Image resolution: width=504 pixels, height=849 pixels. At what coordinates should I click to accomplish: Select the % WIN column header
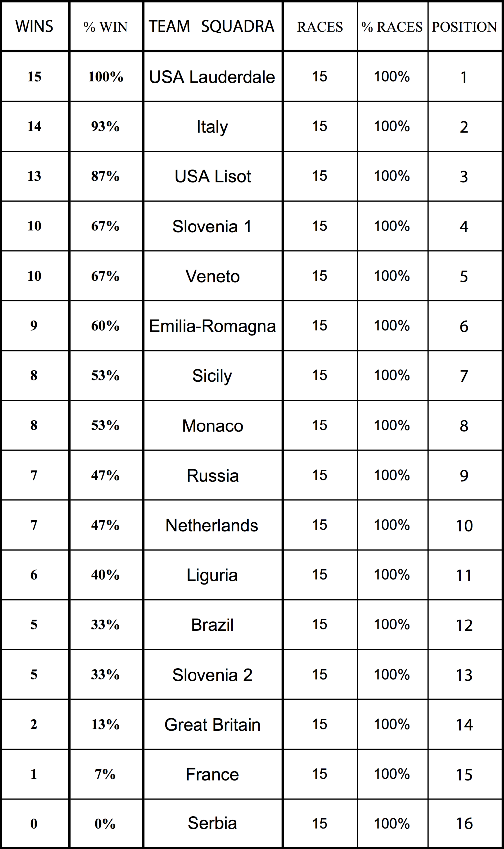click(x=106, y=27)
